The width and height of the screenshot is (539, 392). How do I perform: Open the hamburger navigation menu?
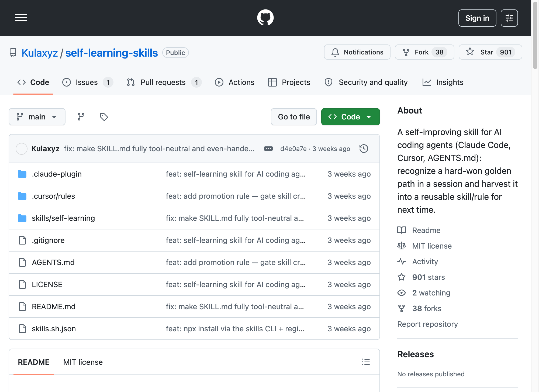coord(21,18)
